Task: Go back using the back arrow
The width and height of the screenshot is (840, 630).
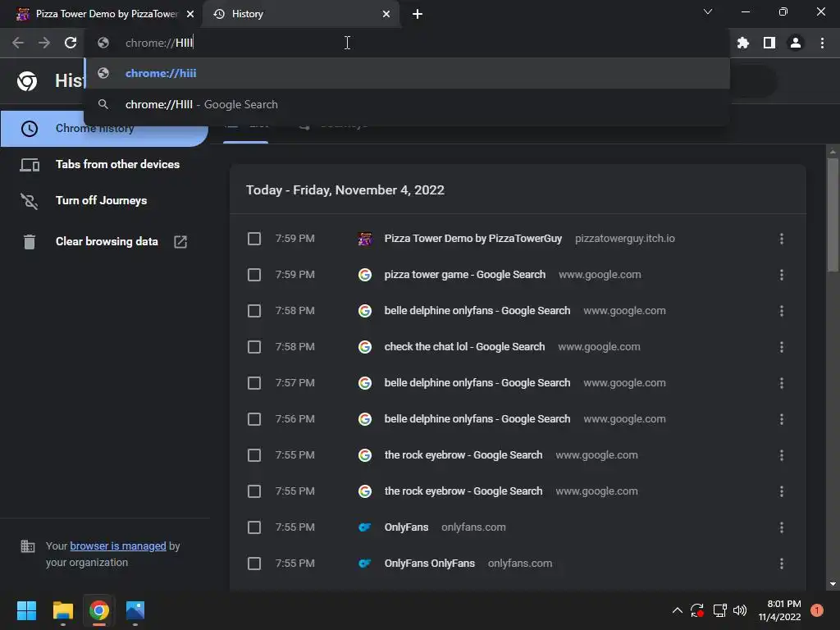Action: coord(18,43)
